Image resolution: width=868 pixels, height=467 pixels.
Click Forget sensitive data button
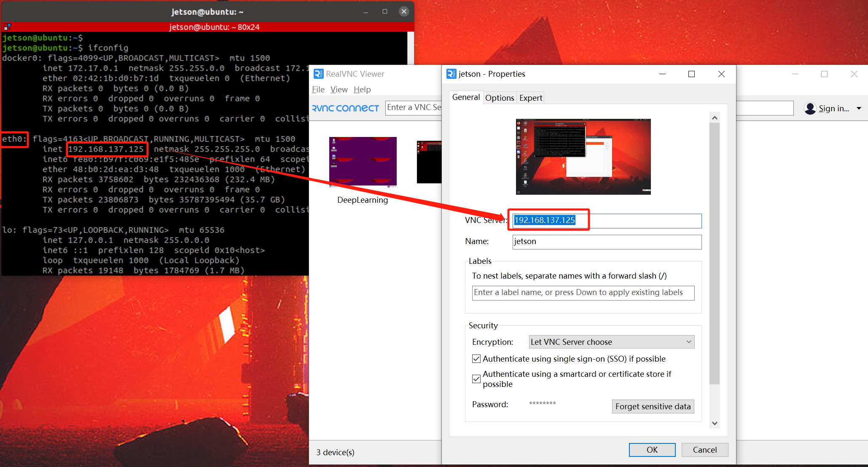point(653,406)
